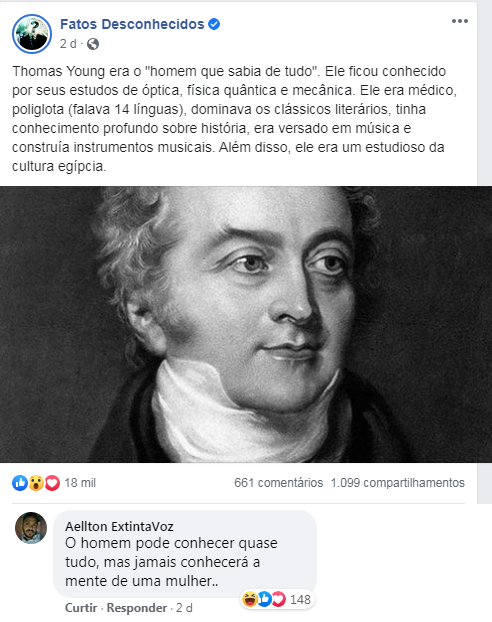Open Aellton ExtintaVoz profile name
The height and width of the screenshot is (622, 492).
pyautogui.click(x=119, y=526)
